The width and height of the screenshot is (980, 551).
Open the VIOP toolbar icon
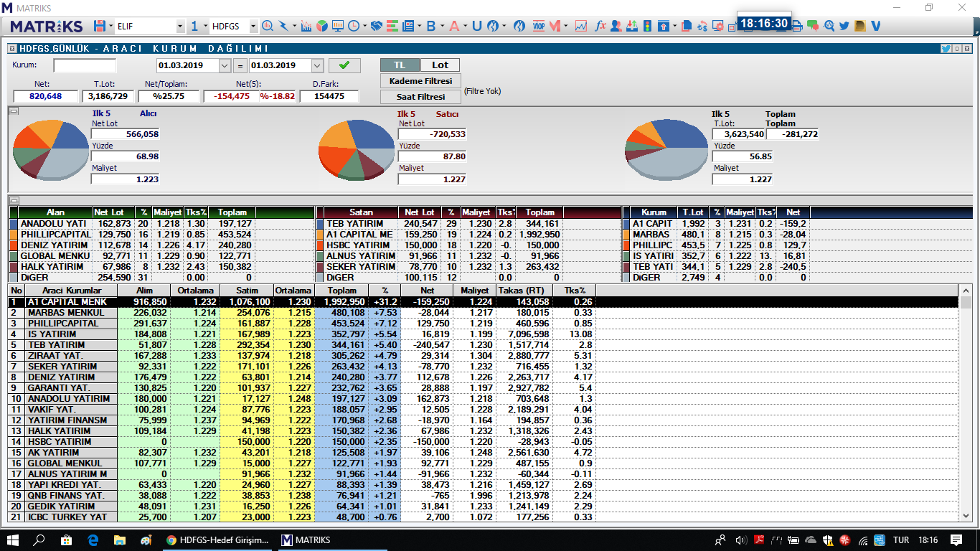click(539, 27)
